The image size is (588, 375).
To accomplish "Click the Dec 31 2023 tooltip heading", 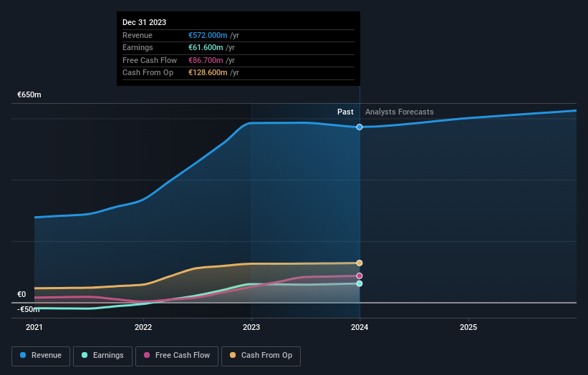I will (145, 22).
